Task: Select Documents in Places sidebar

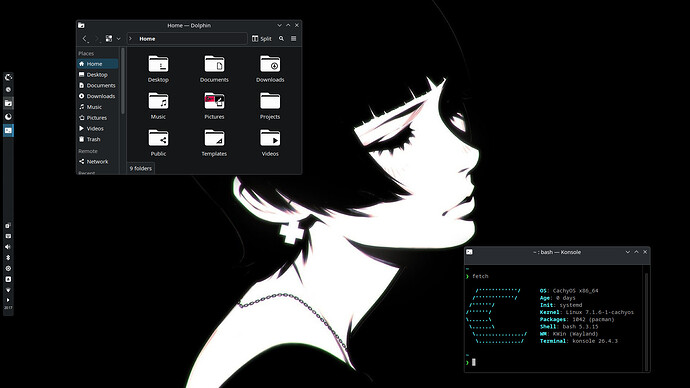Action: pos(97,85)
